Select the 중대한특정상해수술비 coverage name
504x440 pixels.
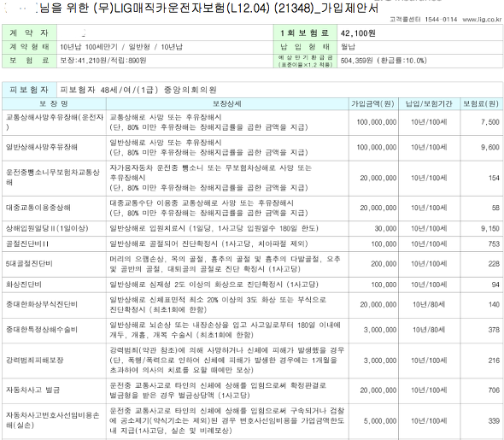[42, 330]
